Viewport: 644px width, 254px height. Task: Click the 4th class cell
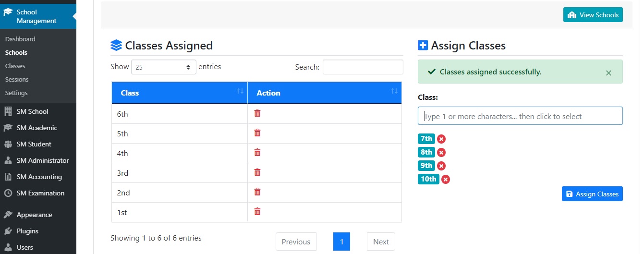pyautogui.click(x=180, y=153)
